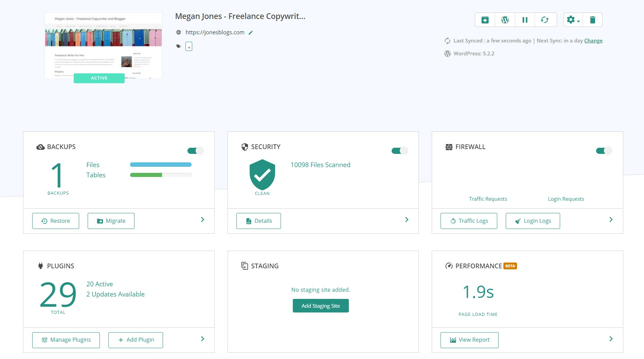Sync the site with the refresh icon
This screenshot has height=359, width=644.
click(545, 20)
